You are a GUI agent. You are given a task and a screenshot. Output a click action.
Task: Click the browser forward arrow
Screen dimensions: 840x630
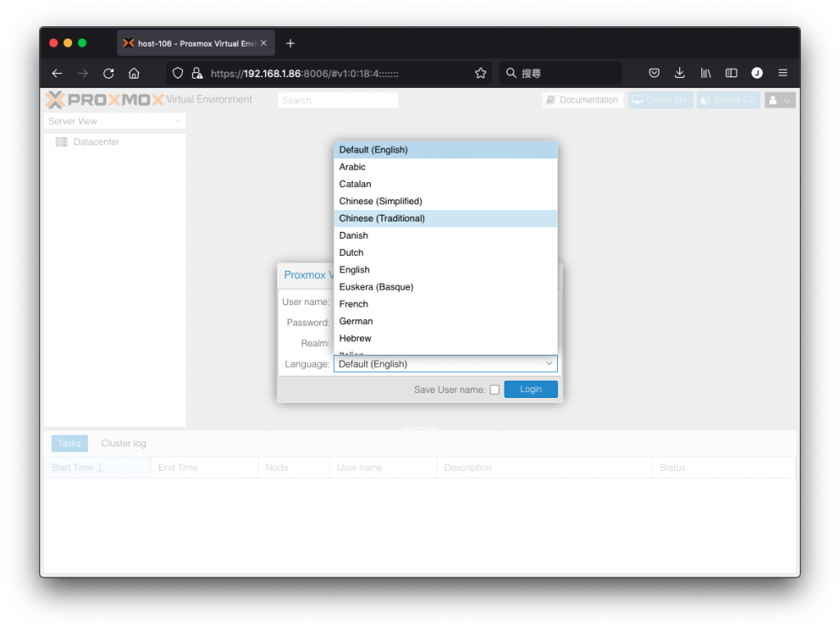pyautogui.click(x=83, y=73)
